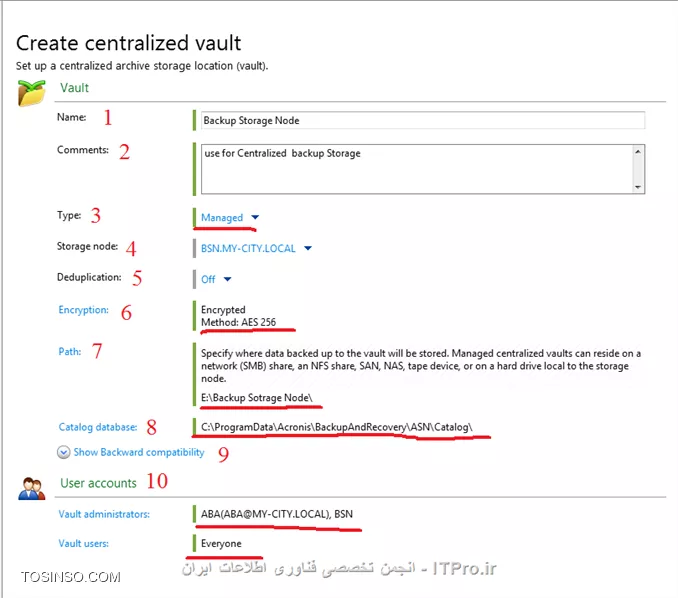The image size is (678, 598).
Task: Click into the Comments text box
Action: [x=417, y=169]
